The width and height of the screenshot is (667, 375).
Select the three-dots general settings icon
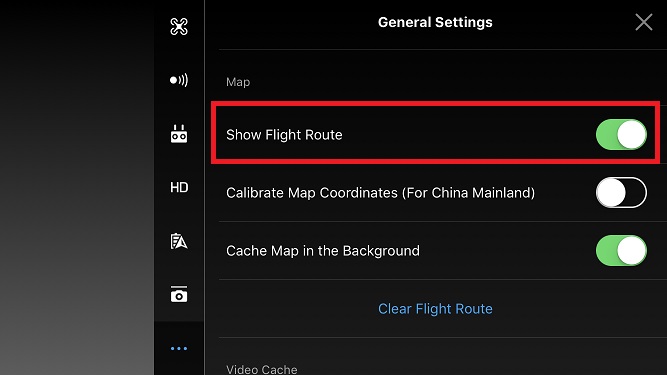tap(179, 349)
